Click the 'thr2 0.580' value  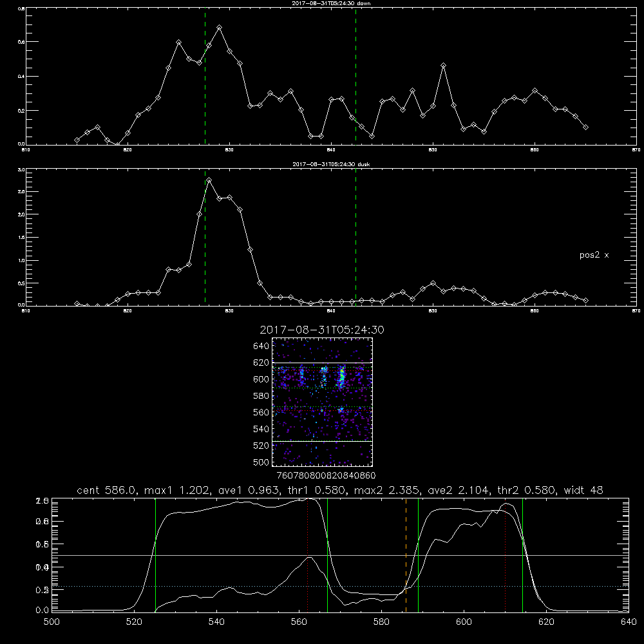[x=527, y=490]
